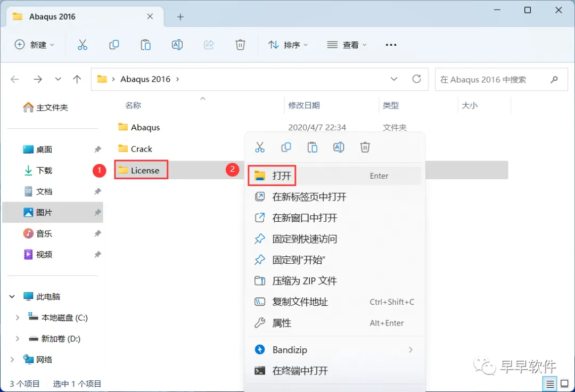The image size is (575, 392).
Task: Choose 在终端中打开 in context menu
Action: pos(334,371)
